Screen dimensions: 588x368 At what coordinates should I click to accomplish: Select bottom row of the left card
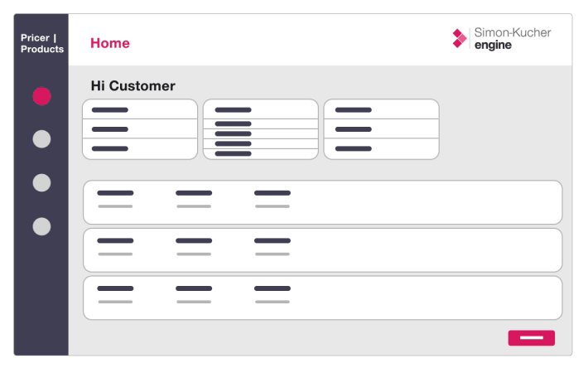click(139, 149)
